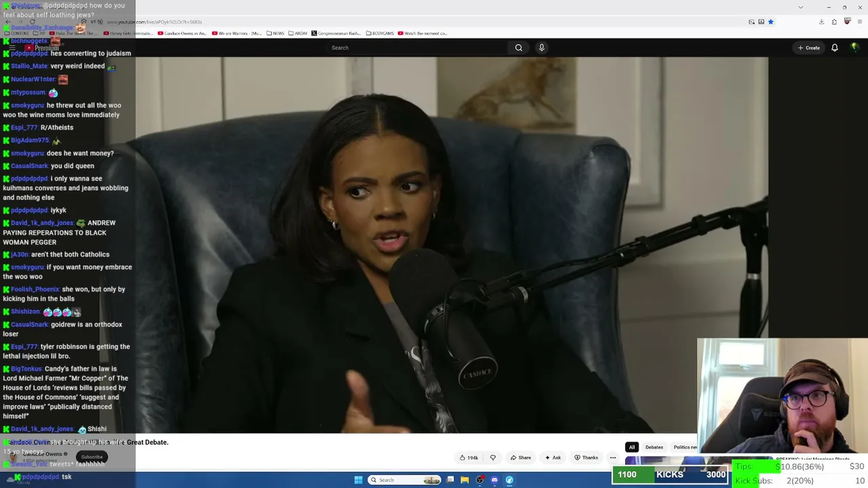The image size is (868, 488).
Task: Share the video
Action: coord(521,457)
